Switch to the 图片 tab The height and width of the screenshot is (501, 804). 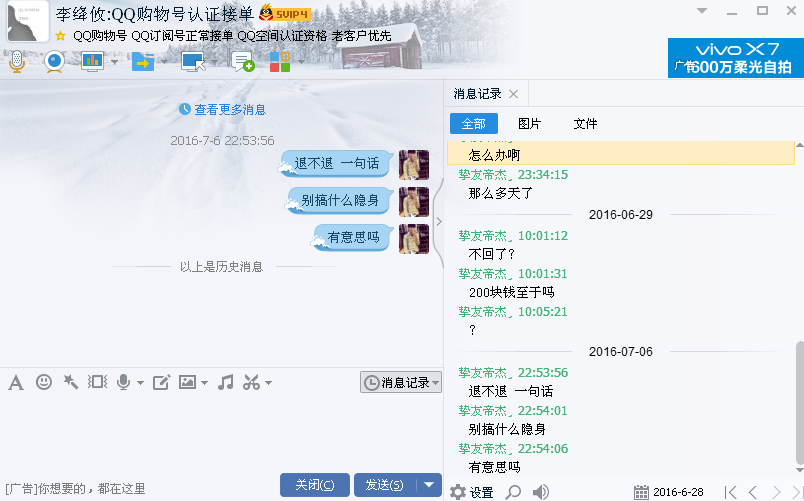(x=530, y=124)
